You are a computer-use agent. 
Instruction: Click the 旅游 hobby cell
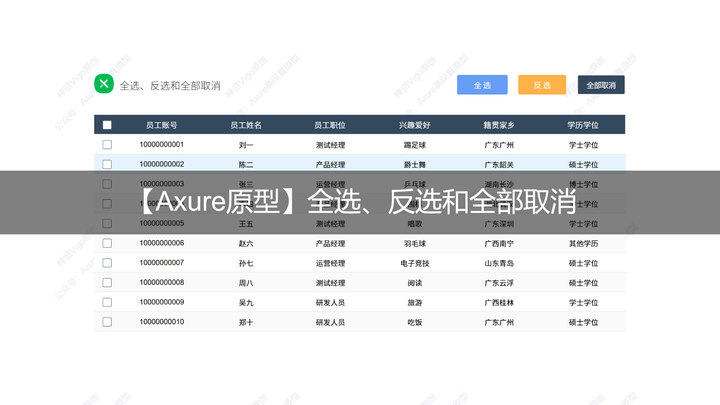tap(415, 303)
